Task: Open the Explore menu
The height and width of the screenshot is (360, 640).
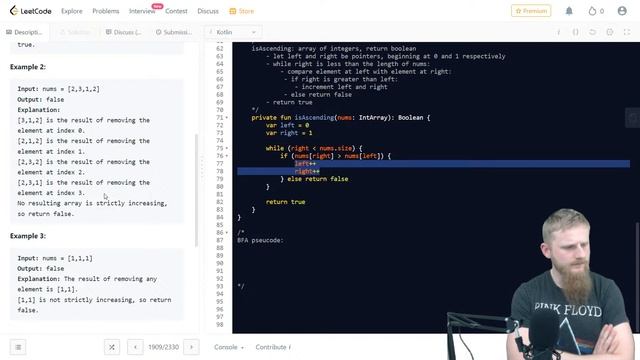Action: coord(72,11)
